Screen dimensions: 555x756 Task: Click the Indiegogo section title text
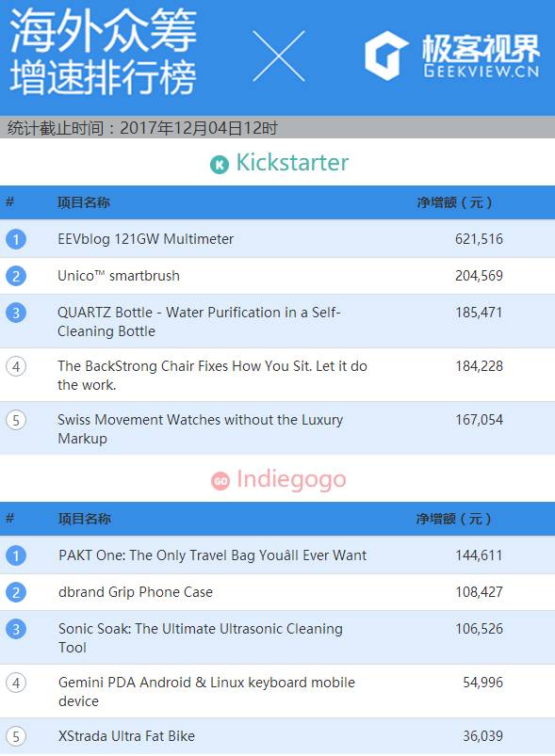click(x=291, y=480)
